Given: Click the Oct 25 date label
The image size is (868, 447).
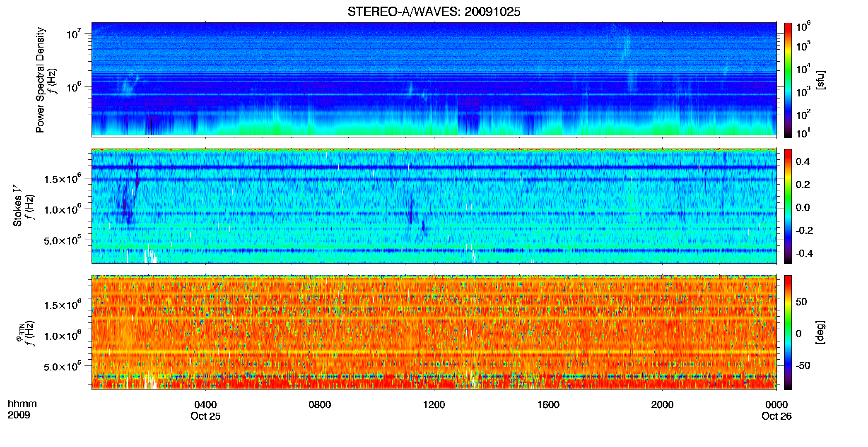Looking at the screenshot, I should click(x=205, y=416).
